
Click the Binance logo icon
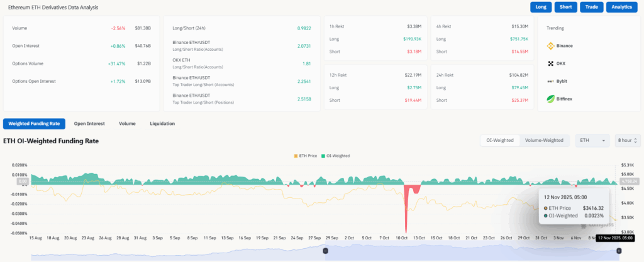[550, 46]
